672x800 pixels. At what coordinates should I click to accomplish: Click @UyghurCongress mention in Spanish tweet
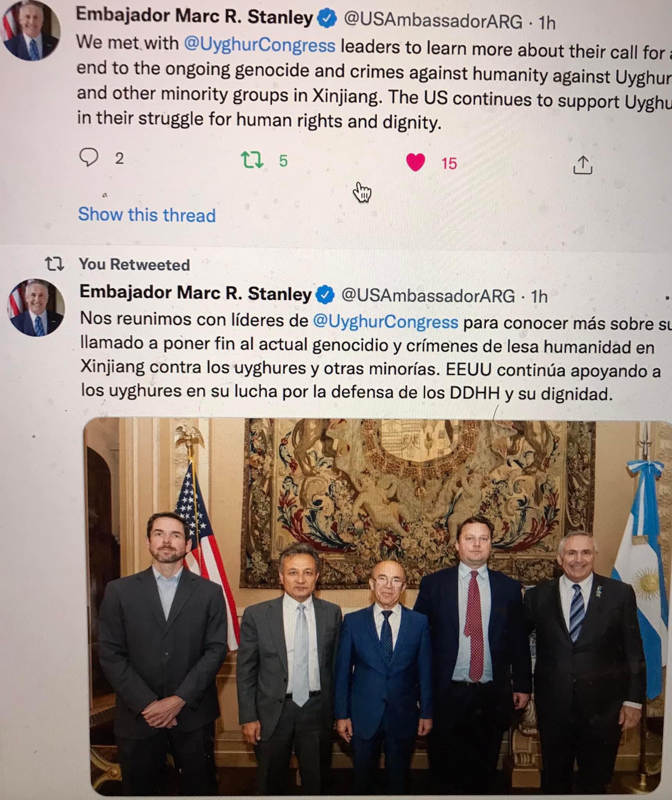(x=386, y=322)
